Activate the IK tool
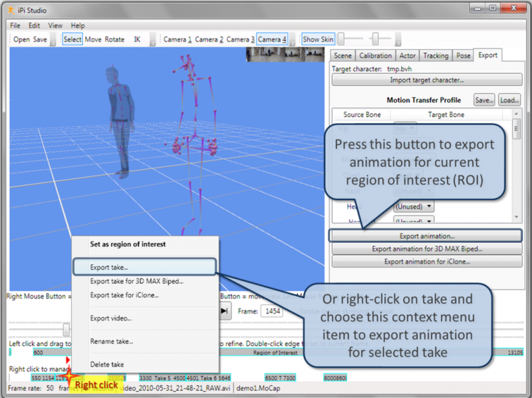This screenshot has width=532, height=398. [x=137, y=39]
